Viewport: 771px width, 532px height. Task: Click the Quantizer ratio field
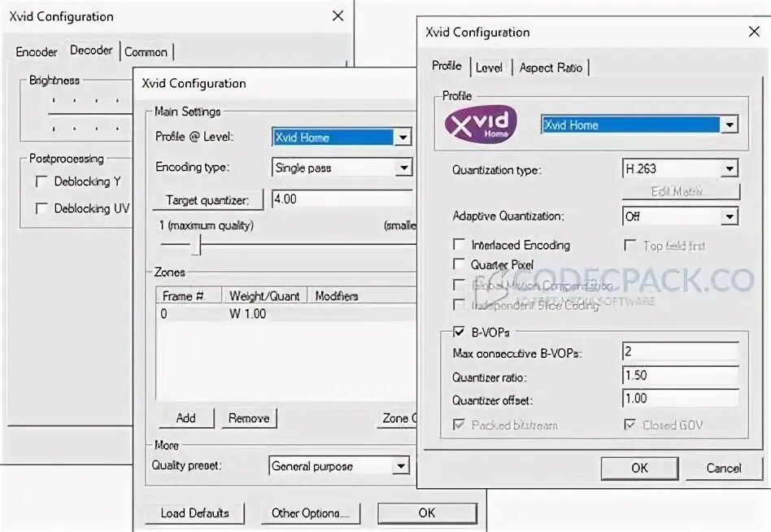[x=681, y=375]
